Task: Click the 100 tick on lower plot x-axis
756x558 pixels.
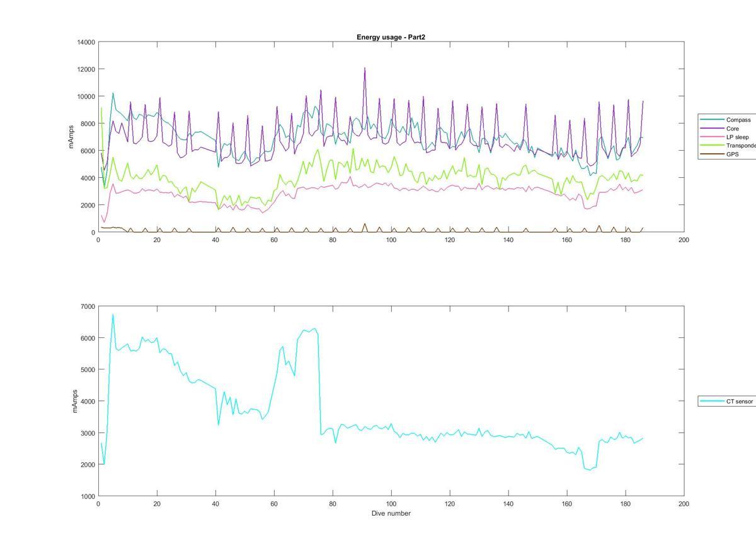Action: coord(391,504)
